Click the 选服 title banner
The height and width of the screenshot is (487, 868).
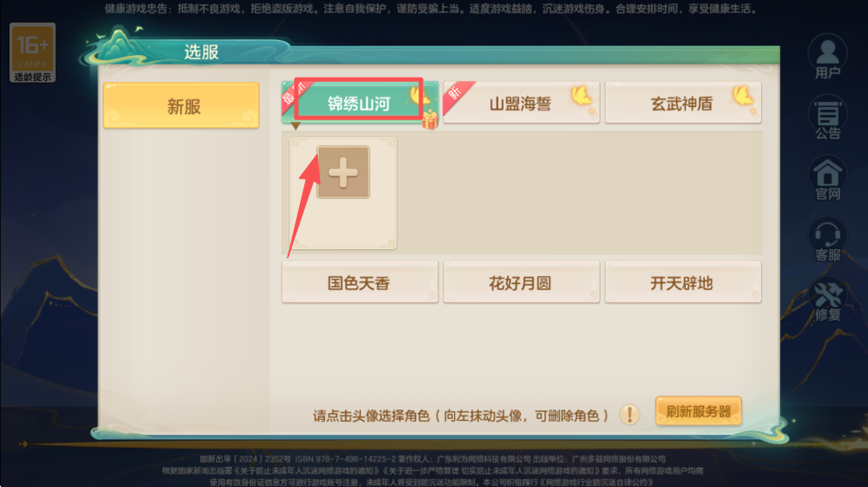point(201,52)
